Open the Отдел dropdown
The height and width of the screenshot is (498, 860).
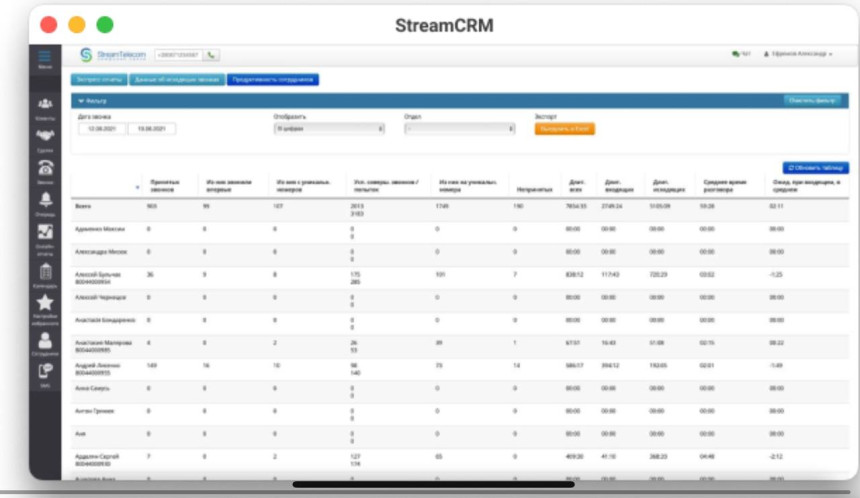tap(460, 129)
